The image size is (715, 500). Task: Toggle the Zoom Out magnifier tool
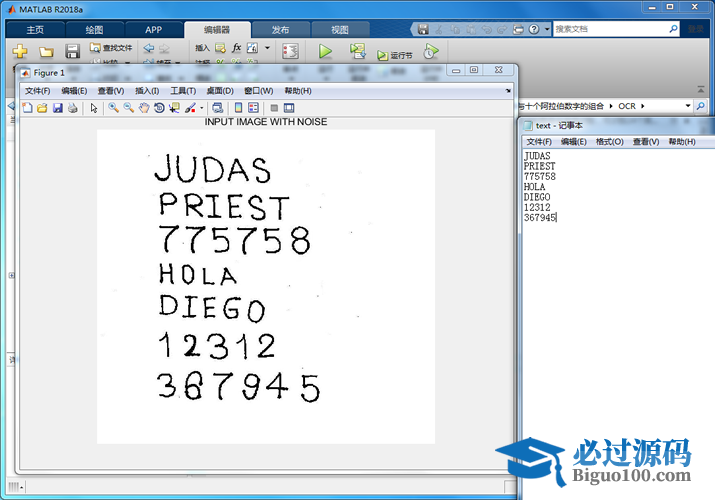click(129, 108)
